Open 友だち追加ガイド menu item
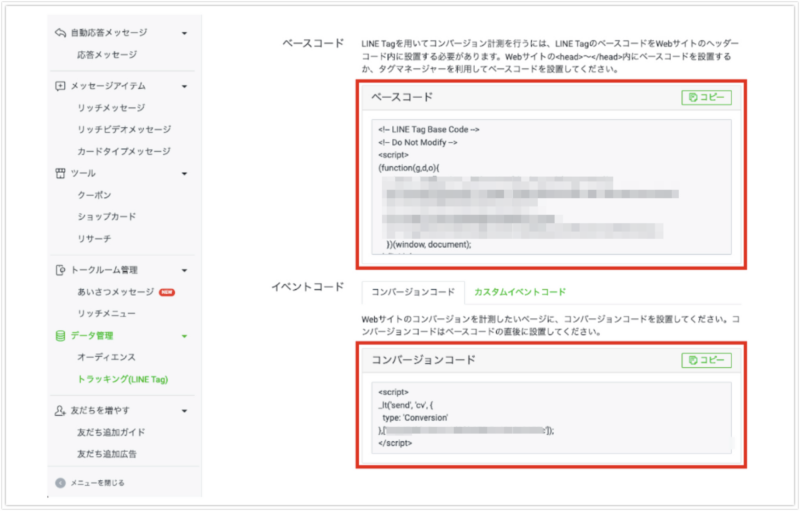 (111, 432)
